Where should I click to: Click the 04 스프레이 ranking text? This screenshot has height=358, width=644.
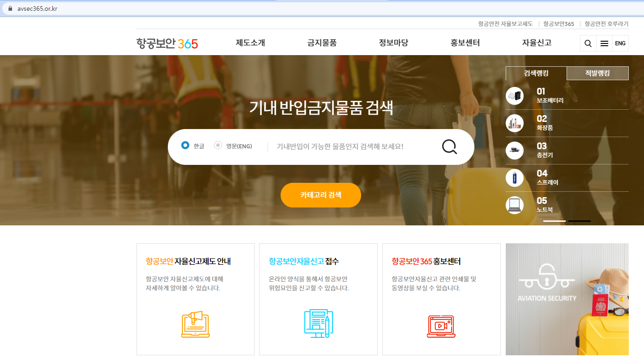point(547,178)
